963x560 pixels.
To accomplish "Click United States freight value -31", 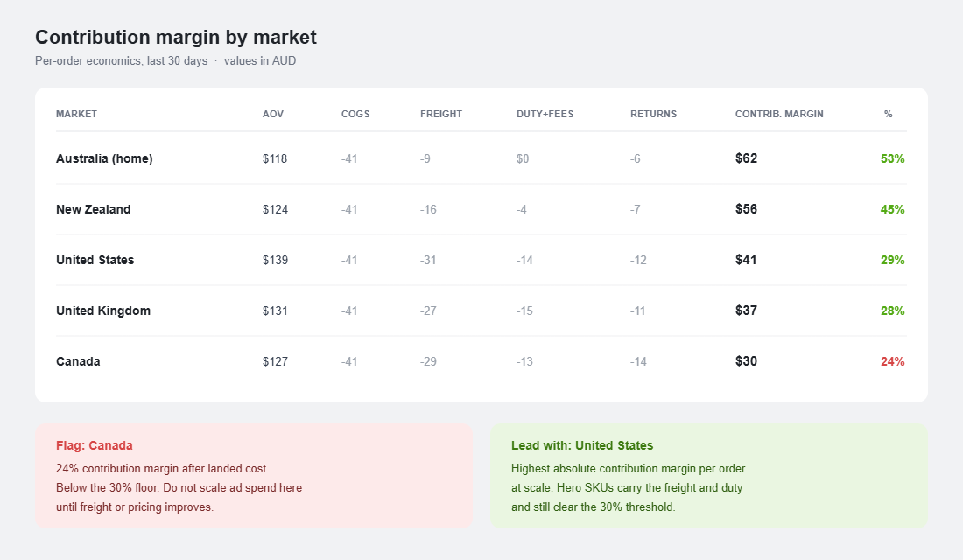I will click(428, 261).
